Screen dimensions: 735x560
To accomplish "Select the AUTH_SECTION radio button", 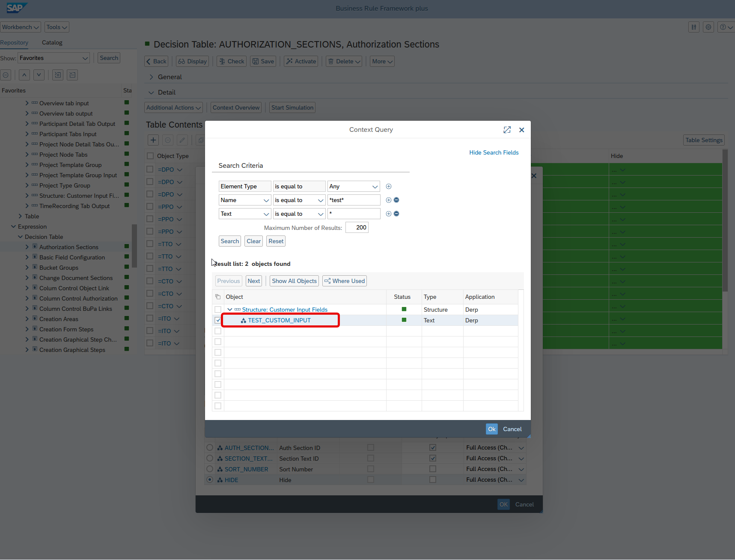I will pos(210,447).
